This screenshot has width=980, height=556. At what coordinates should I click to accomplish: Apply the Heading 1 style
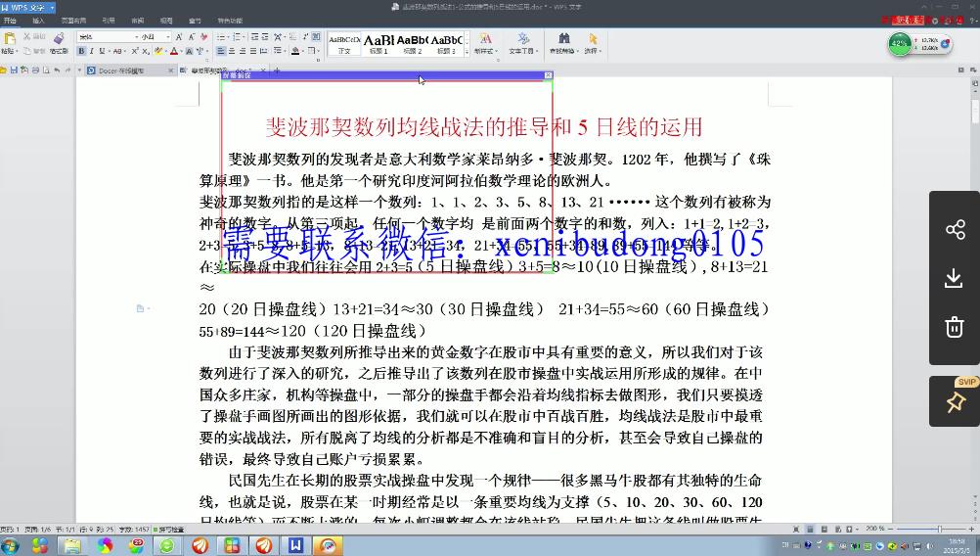(379, 43)
